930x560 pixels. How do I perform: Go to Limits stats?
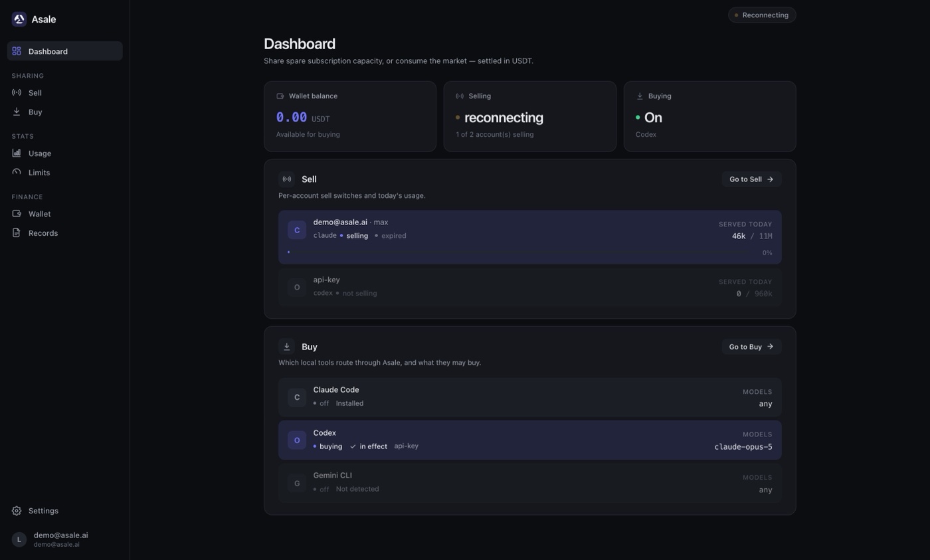64,173
